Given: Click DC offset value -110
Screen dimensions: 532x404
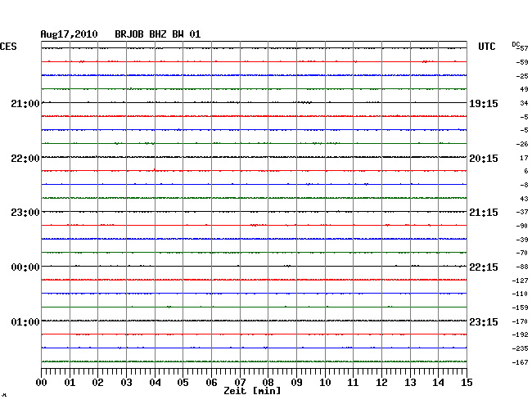Looking at the screenshot, I should click(520, 294).
